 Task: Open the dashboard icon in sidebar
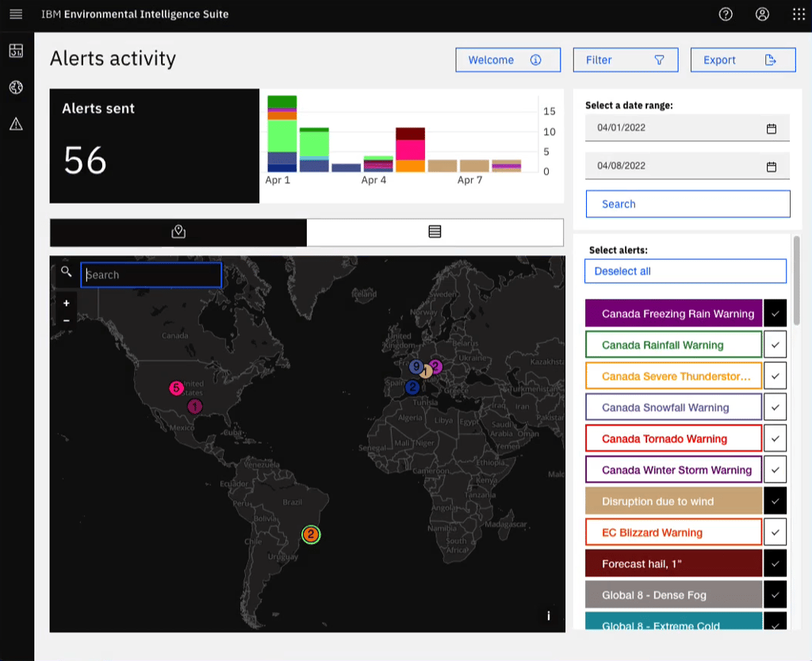[x=16, y=51]
